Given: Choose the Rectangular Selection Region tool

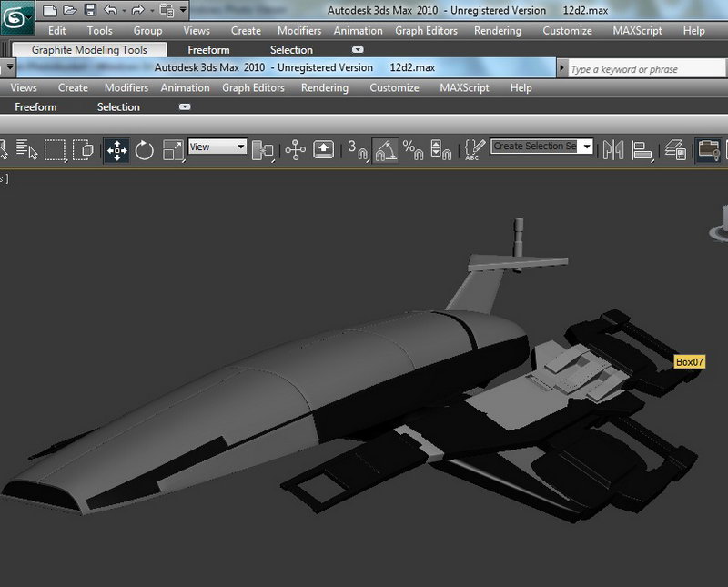Looking at the screenshot, I should [x=56, y=150].
